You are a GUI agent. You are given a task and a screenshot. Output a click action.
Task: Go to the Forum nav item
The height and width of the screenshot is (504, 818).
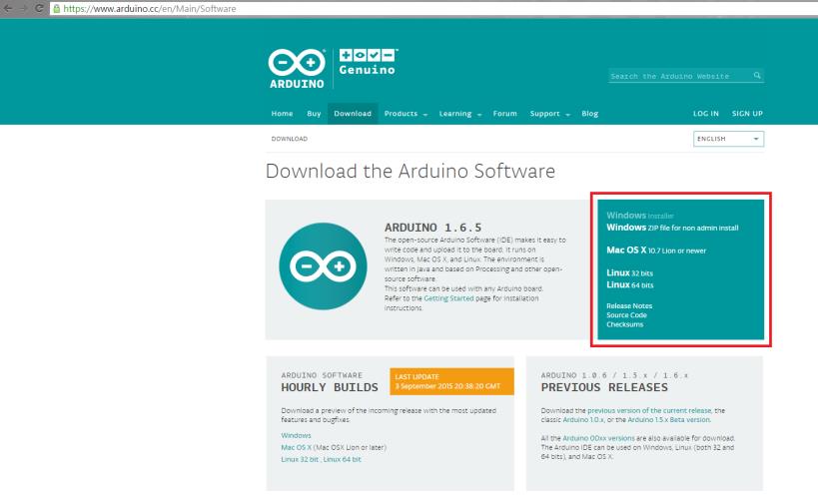pyautogui.click(x=504, y=114)
